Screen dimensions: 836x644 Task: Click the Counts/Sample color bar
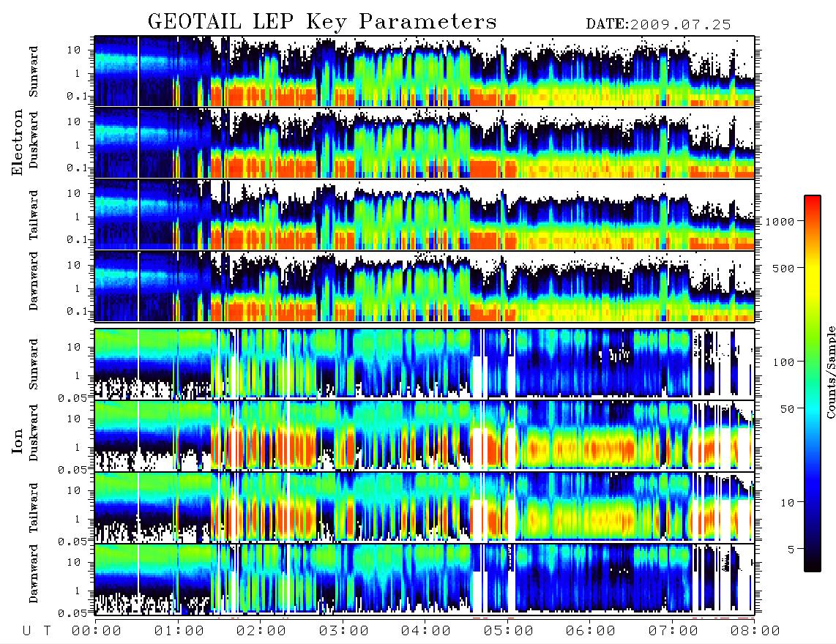pos(813,383)
